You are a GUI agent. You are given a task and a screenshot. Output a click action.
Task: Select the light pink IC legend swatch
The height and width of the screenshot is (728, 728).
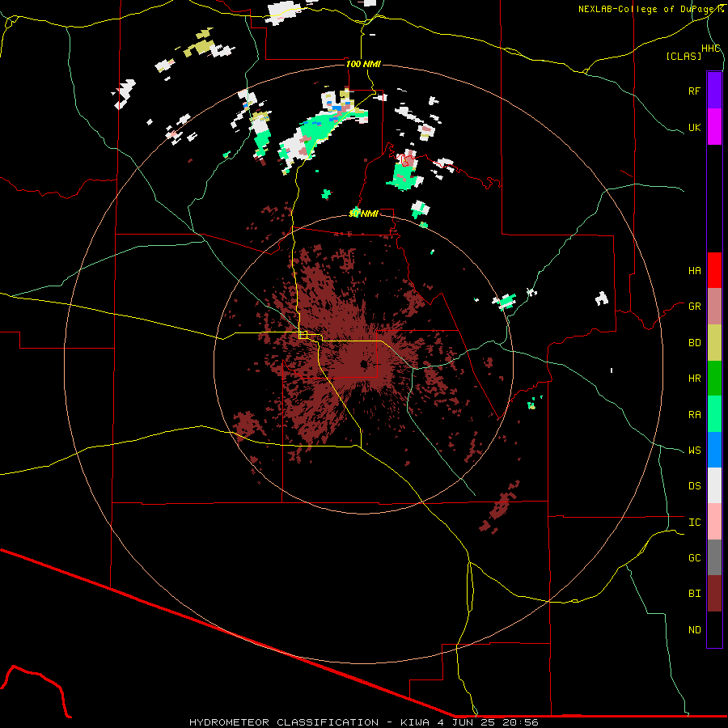coord(714,522)
